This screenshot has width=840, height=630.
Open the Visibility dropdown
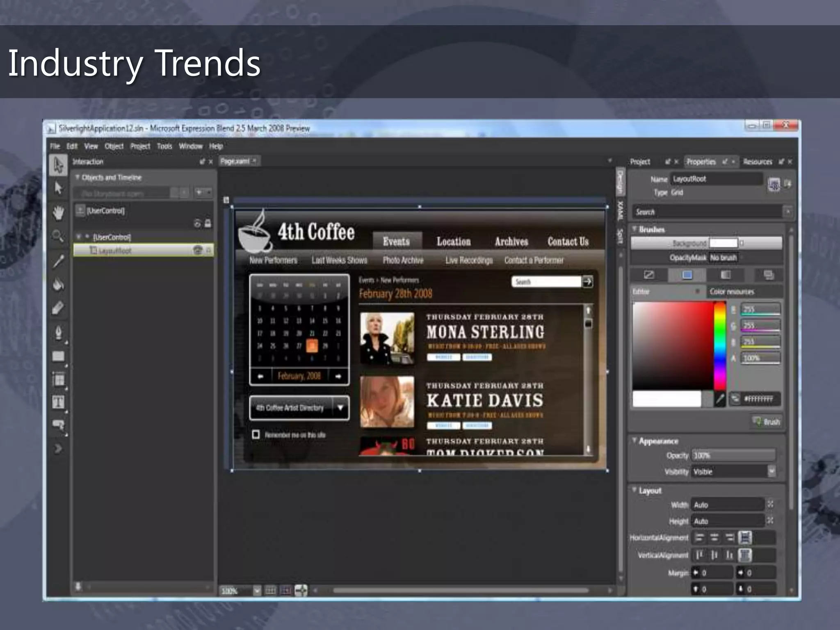point(772,471)
